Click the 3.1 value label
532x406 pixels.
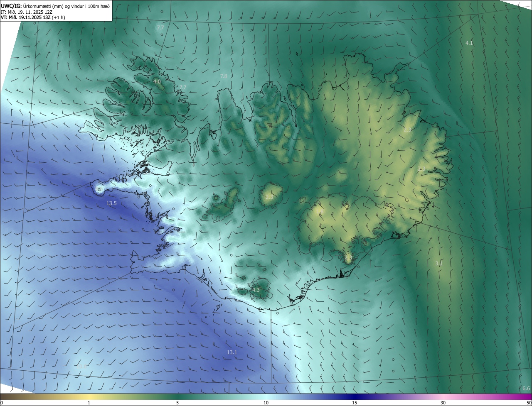(439, 264)
